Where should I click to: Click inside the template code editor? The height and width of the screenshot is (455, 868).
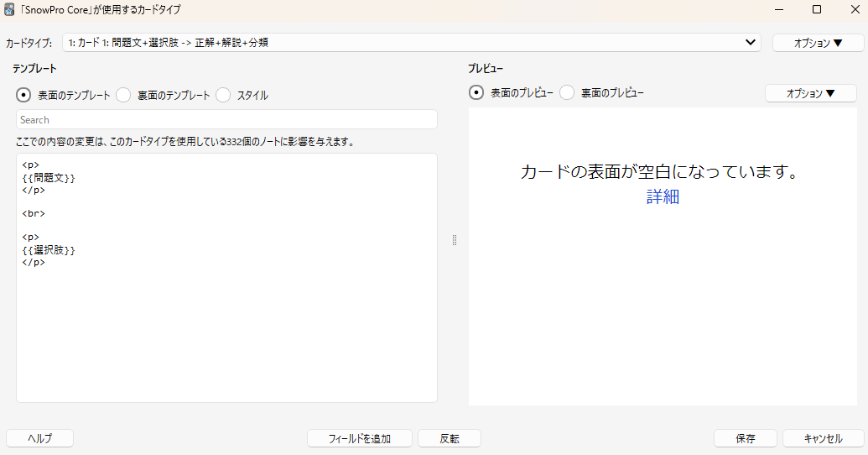tap(226, 278)
